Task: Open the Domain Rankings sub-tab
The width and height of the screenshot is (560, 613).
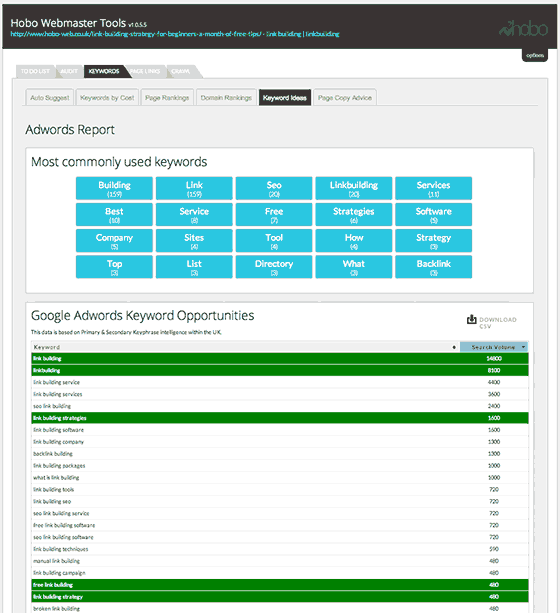Action: click(226, 98)
